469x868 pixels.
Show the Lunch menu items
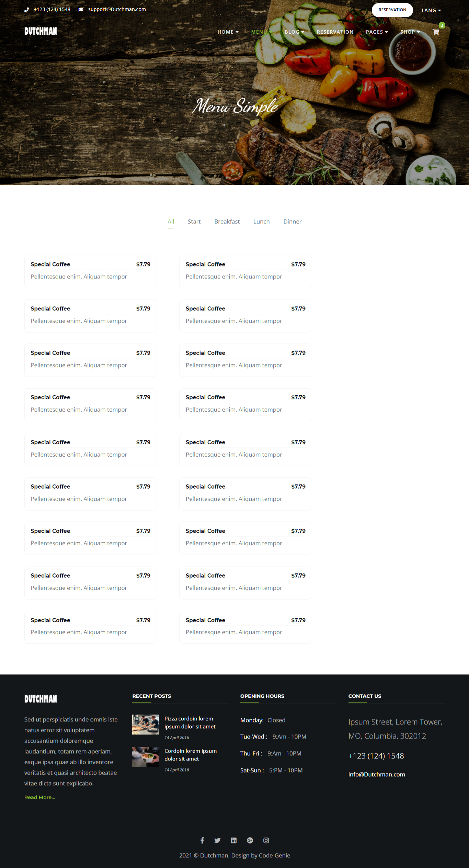261,221
